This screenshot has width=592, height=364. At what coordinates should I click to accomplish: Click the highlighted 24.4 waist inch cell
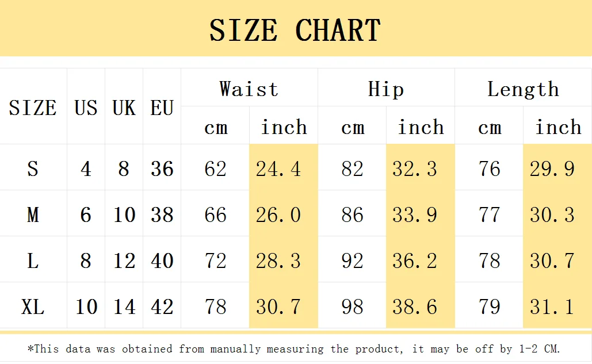[x=278, y=168]
